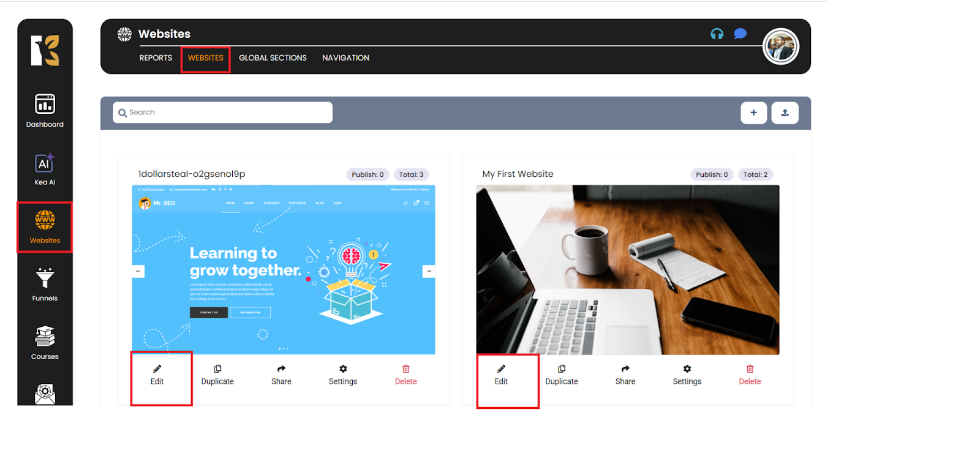Open the chat bubble icon
Screen dimensions: 980x456
click(x=740, y=34)
